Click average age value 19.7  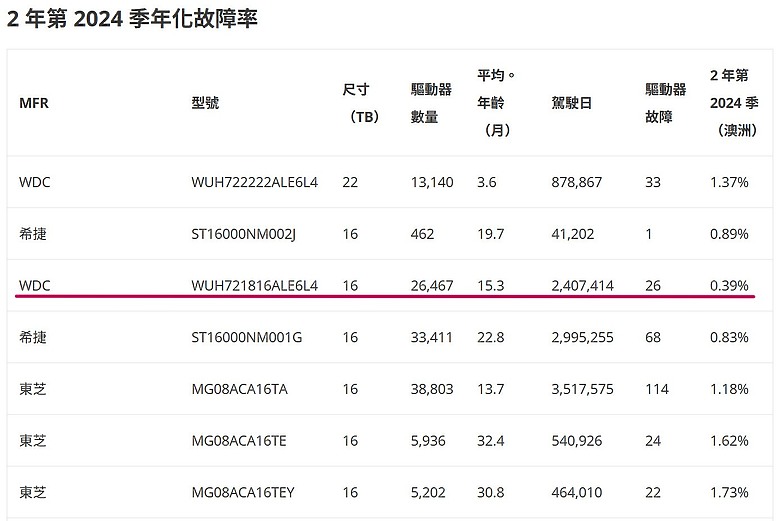490,234
